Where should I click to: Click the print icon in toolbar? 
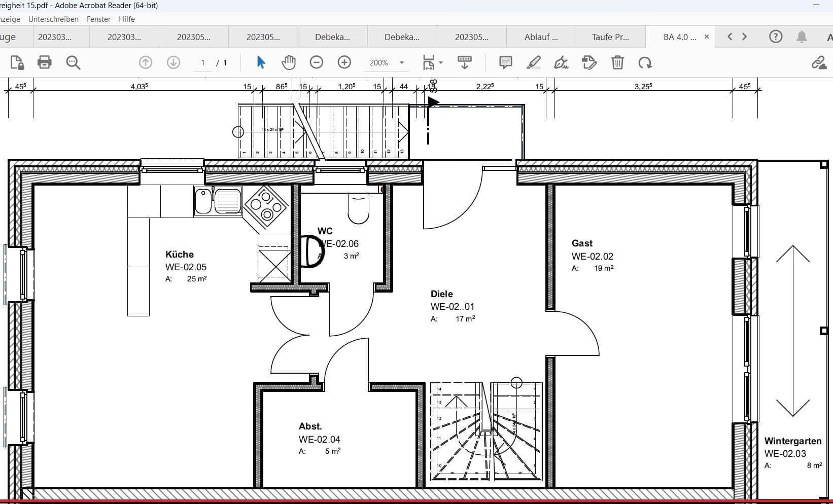click(45, 62)
